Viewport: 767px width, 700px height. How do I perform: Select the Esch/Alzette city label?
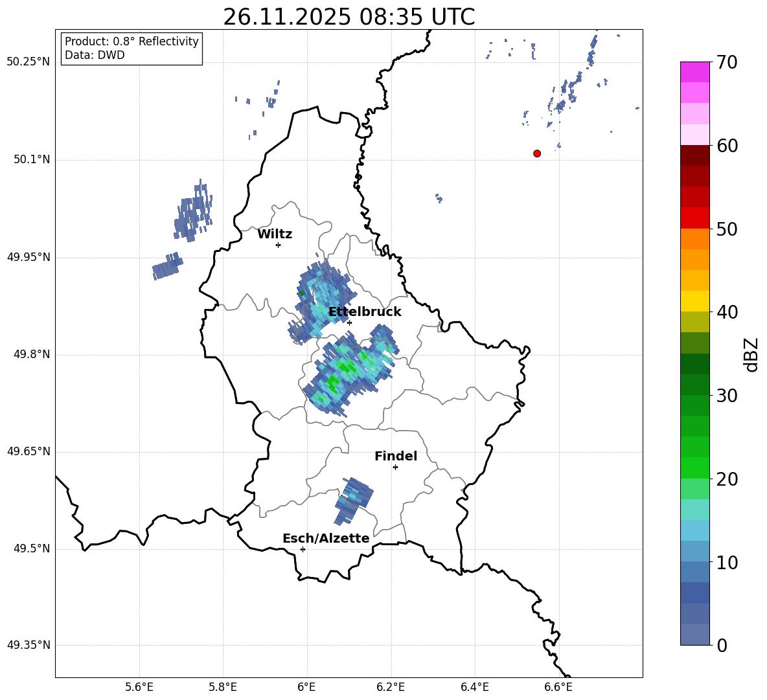click(326, 539)
